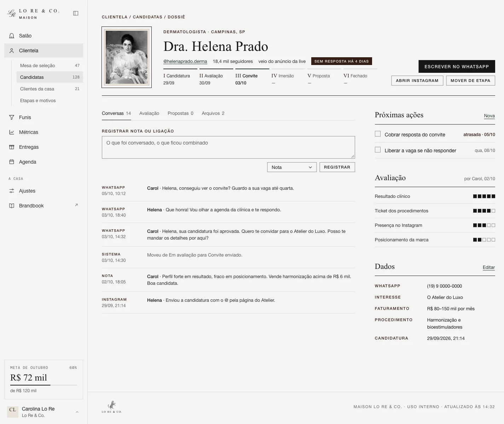Screen dimensions: 504x424
Task: Select Candidatas in the sidebar
Action: pos(50,77)
